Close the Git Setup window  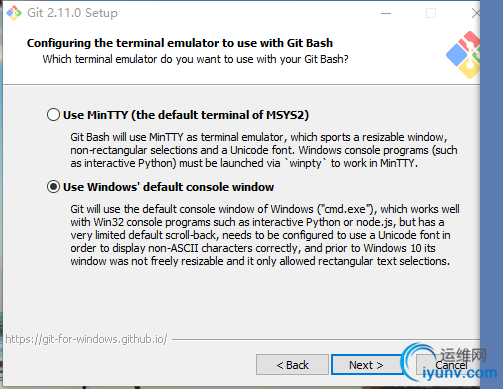476,13
